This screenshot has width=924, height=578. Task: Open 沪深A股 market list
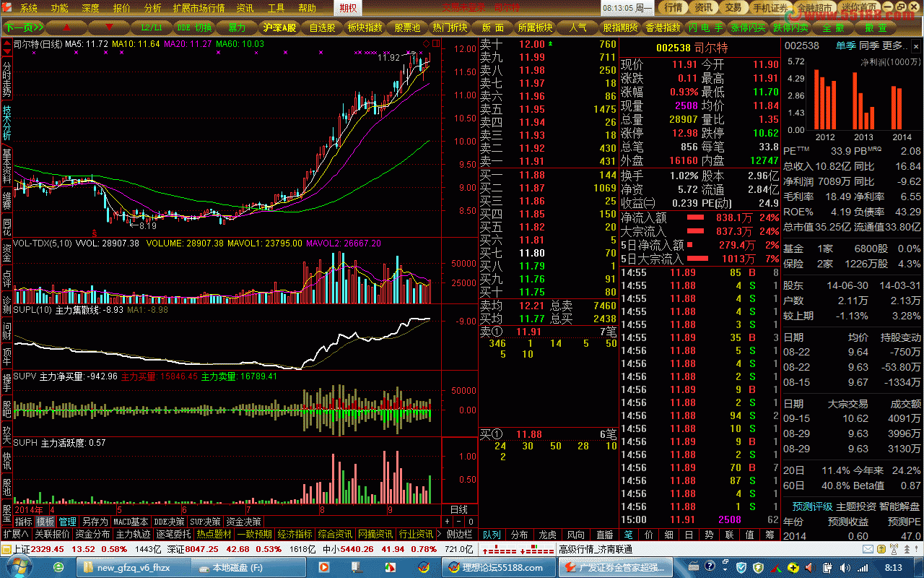(279, 27)
